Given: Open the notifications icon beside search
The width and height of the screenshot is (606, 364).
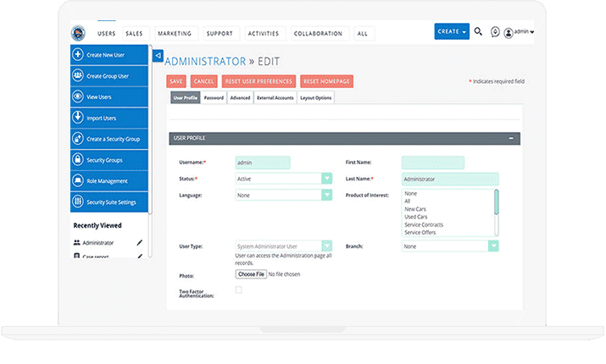Looking at the screenshot, I should [x=495, y=32].
